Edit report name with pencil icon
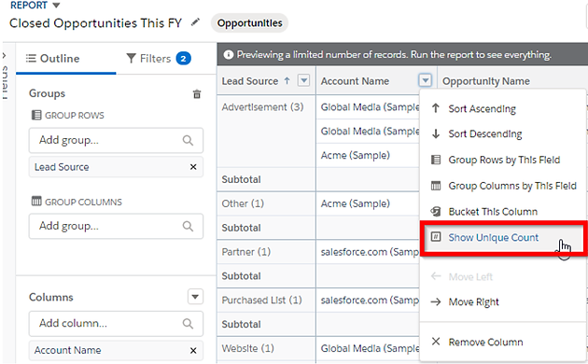This screenshot has height=364, width=588. pos(195,22)
